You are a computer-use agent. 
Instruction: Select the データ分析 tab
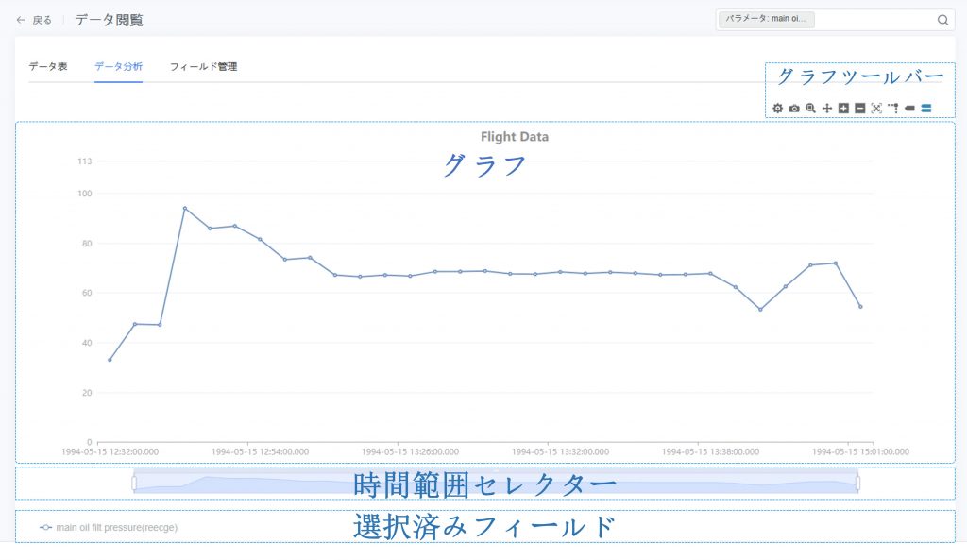(118, 67)
